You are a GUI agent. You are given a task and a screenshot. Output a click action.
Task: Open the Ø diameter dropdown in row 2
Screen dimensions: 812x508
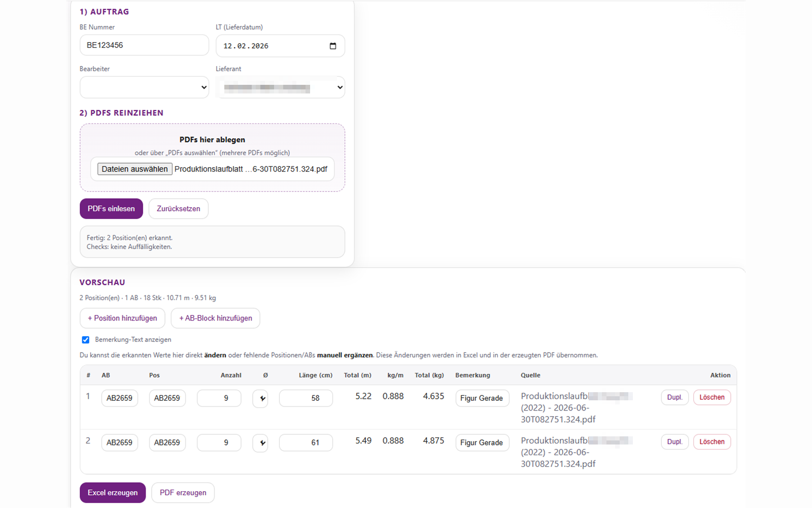click(260, 442)
